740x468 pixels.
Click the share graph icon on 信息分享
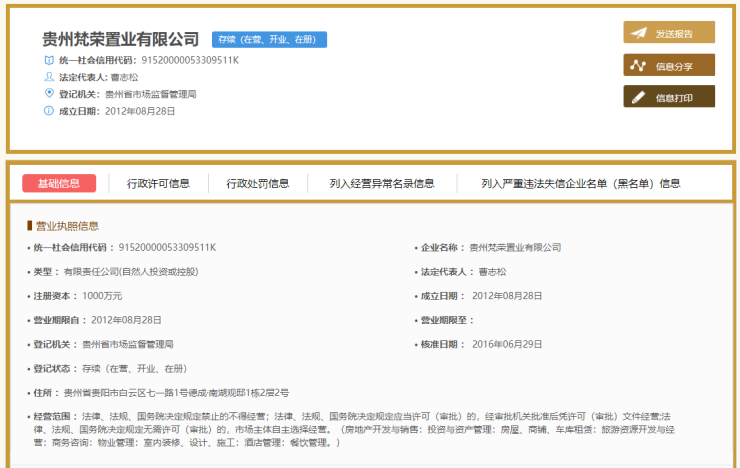pyautogui.click(x=638, y=66)
